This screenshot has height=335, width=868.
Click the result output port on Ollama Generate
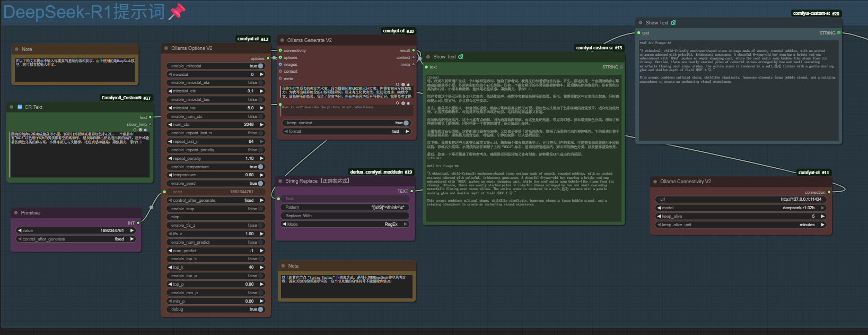[x=414, y=51]
